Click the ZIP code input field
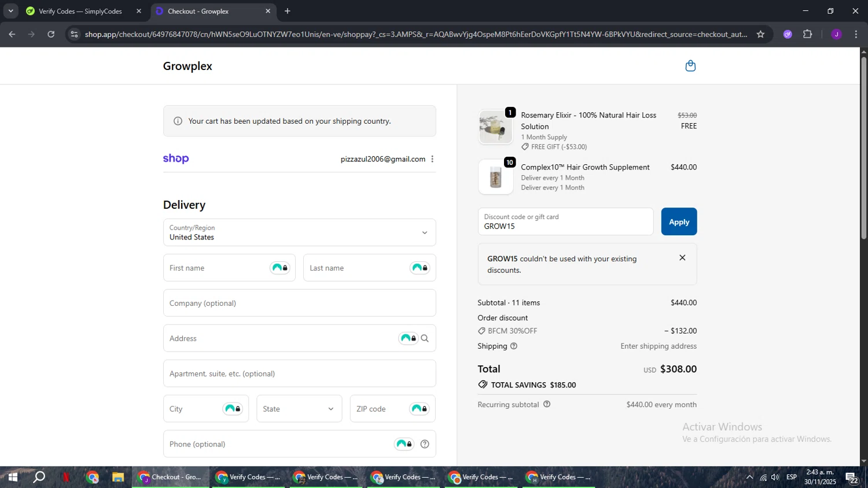This screenshot has width=868, height=488. (392, 409)
